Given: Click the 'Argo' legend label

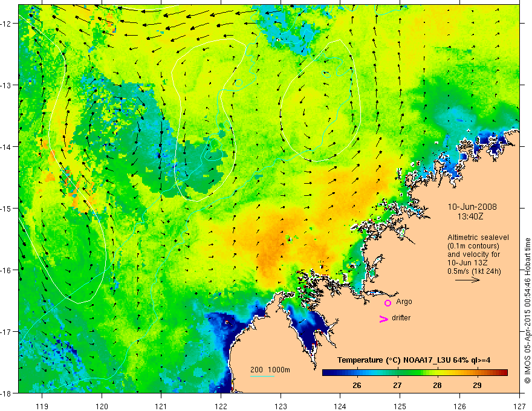Looking at the screenshot, I should pyautogui.click(x=404, y=302).
